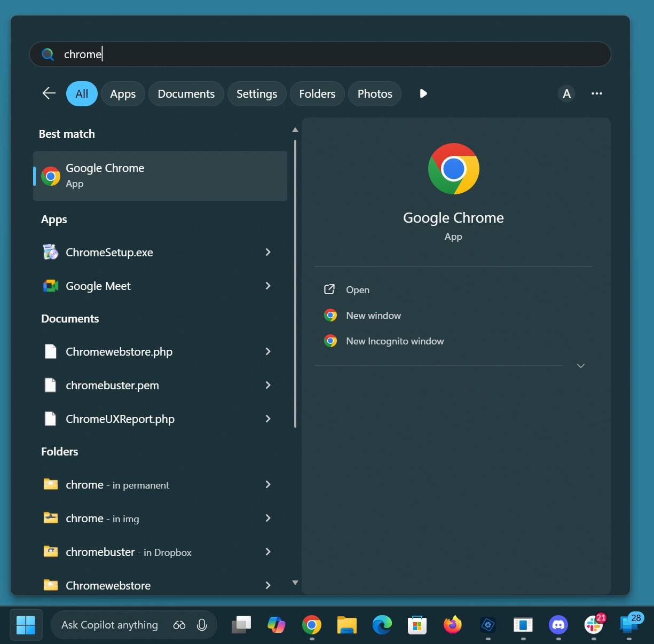Open the three-dots more options menu
This screenshot has height=644, width=654.
coord(596,94)
